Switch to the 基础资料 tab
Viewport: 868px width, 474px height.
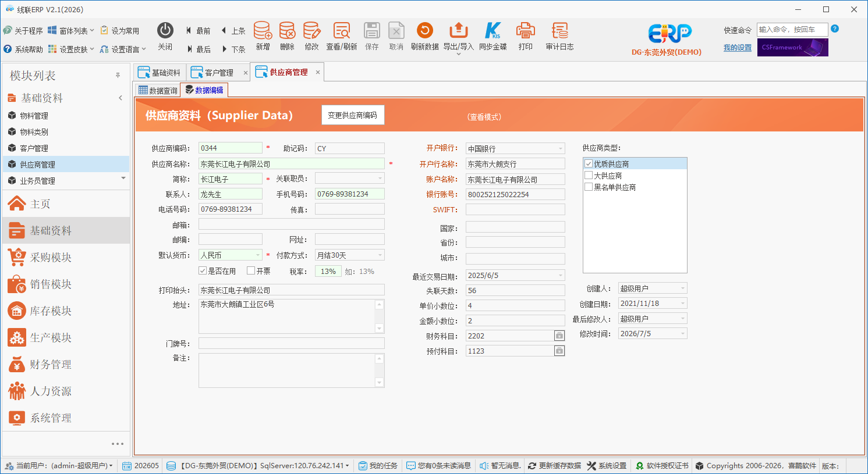tap(160, 73)
